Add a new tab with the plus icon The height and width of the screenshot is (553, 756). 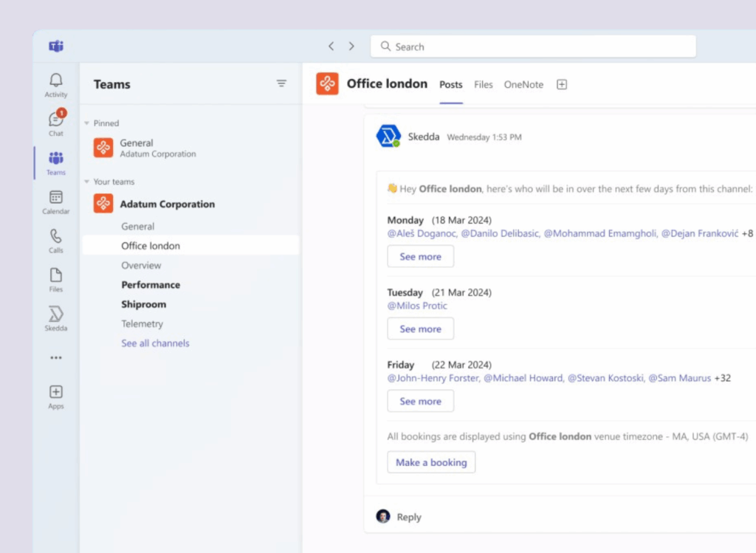(x=561, y=84)
